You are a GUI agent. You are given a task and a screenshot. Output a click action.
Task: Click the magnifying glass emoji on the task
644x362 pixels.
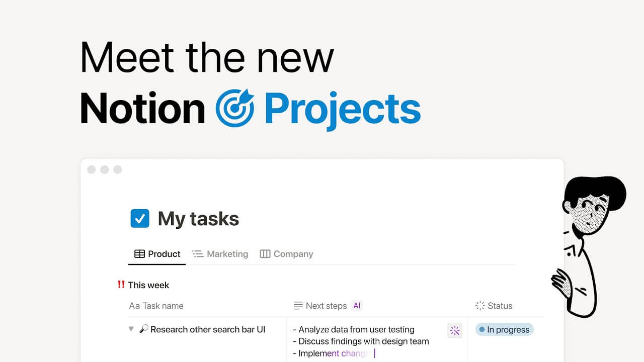144,329
